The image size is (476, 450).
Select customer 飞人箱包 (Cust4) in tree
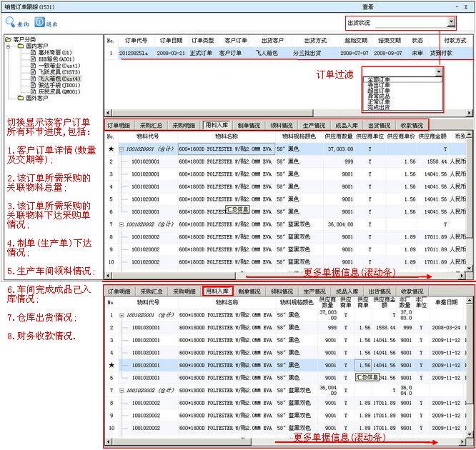pyautogui.click(x=59, y=79)
